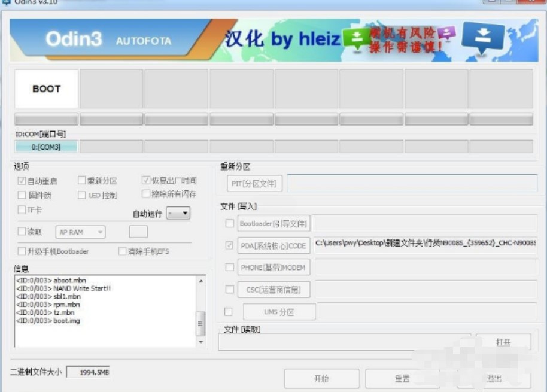The height and width of the screenshot is (392, 547).
Task: Click the 打开 open button
Action: 503,342
